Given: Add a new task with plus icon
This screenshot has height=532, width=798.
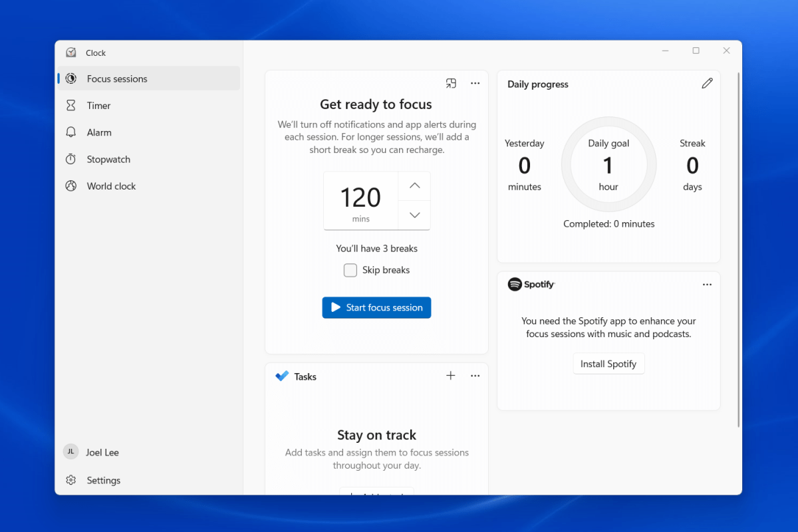Looking at the screenshot, I should 450,376.
